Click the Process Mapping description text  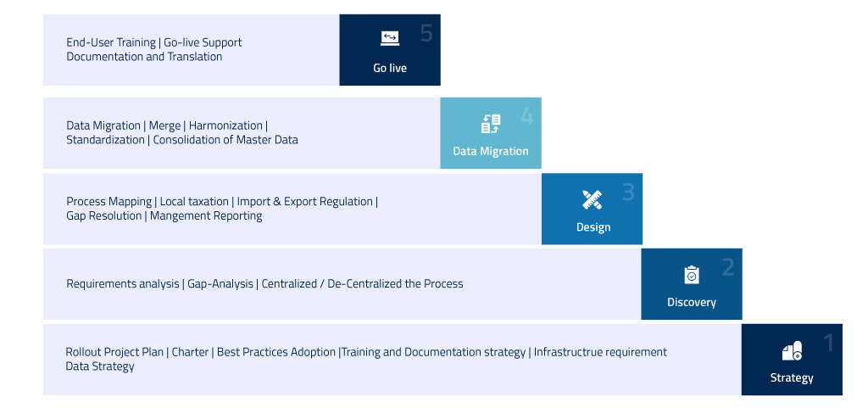109,202
